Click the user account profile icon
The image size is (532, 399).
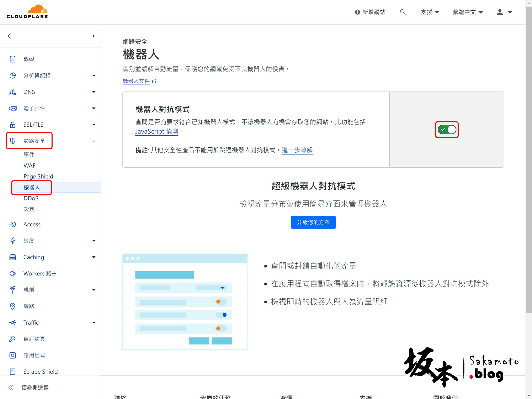[x=500, y=12]
